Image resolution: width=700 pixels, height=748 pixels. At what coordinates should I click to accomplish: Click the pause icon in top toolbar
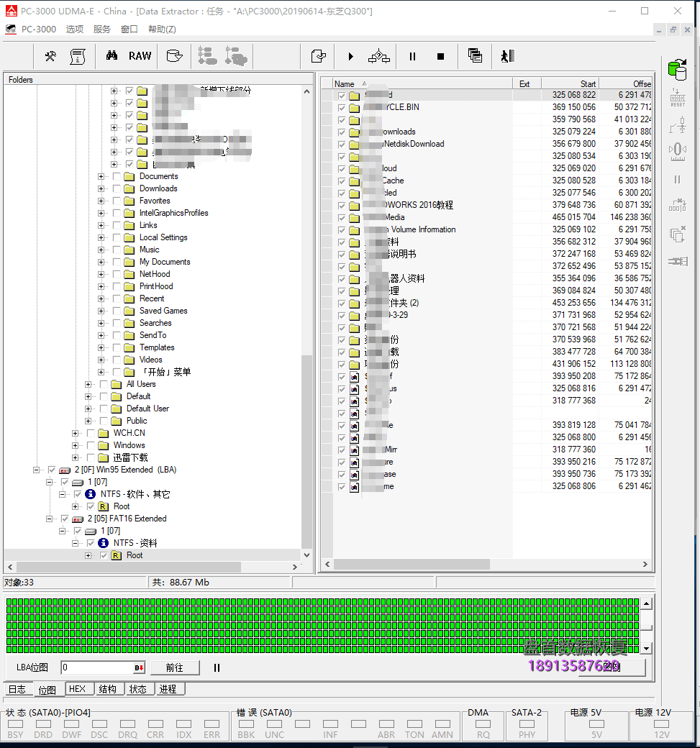point(412,56)
